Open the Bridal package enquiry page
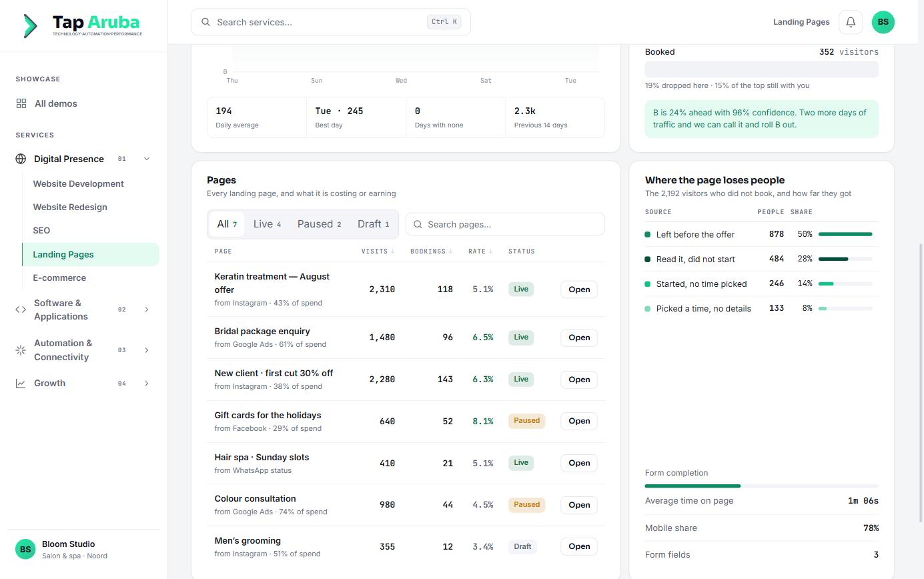The image size is (924, 579). (578, 338)
